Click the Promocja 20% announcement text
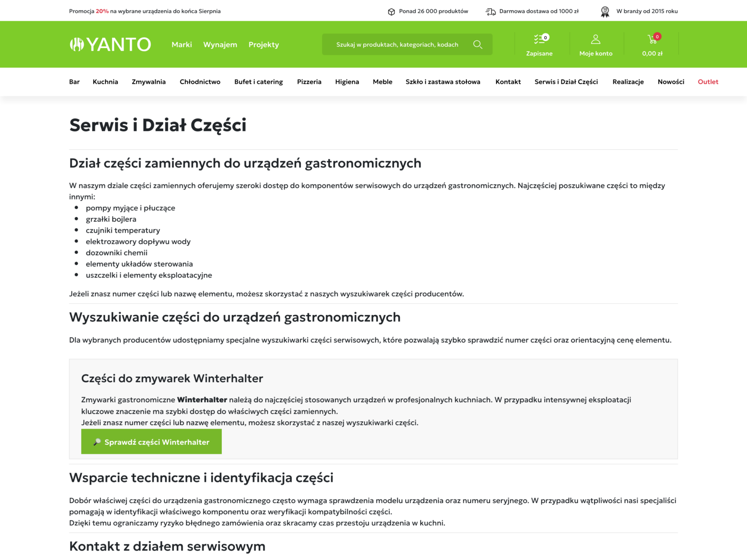Image resolution: width=747 pixels, height=560 pixels. coord(145,11)
